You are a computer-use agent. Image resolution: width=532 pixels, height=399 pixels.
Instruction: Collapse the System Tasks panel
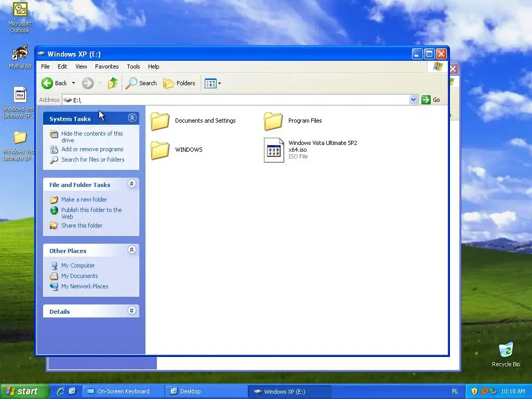(132, 118)
